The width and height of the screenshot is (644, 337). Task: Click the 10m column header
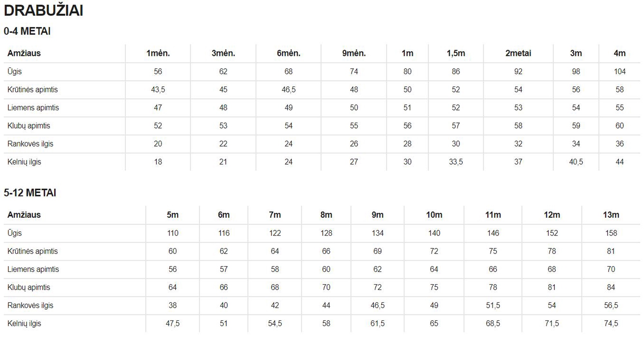pyautogui.click(x=434, y=215)
